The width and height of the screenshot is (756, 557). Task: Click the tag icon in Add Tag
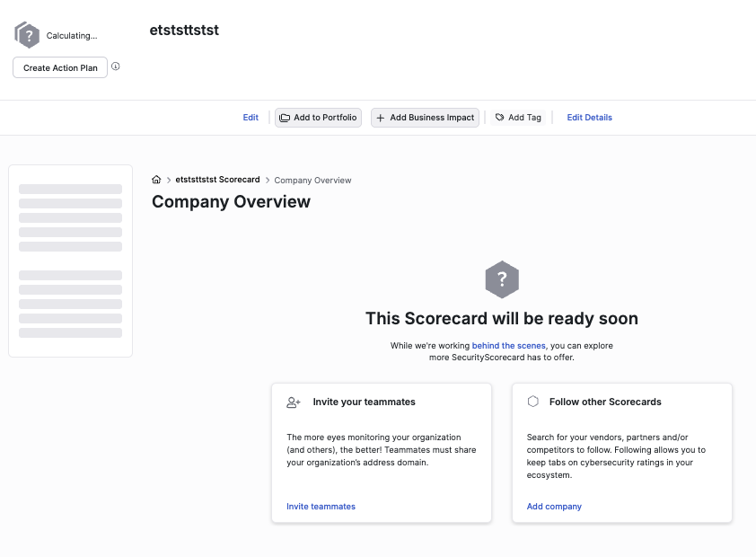[x=500, y=117]
